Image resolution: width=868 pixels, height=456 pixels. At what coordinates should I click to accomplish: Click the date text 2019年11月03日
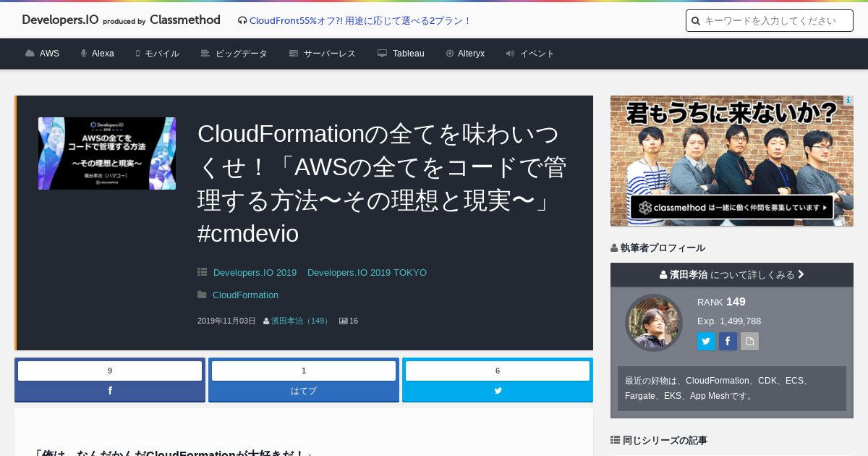point(226,321)
